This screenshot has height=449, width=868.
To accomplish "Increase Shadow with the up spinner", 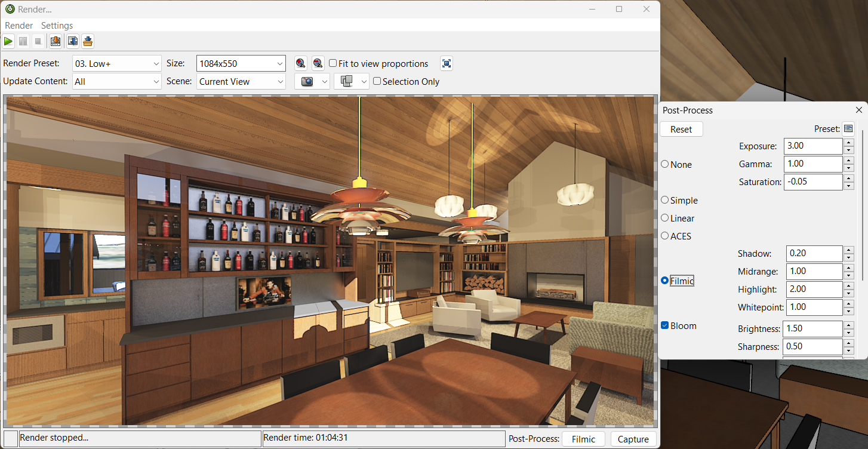I will point(848,250).
